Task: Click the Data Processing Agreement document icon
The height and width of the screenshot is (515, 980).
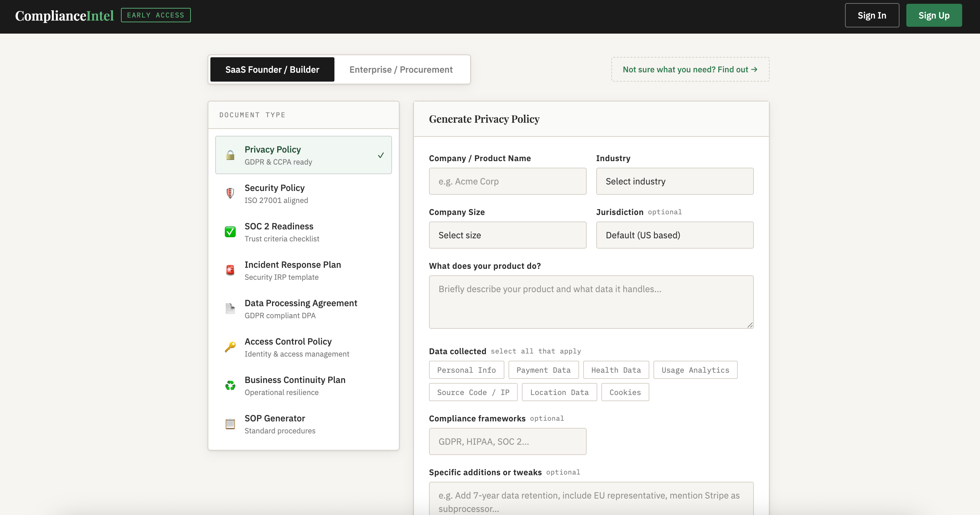Action: click(x=230, y=309)
